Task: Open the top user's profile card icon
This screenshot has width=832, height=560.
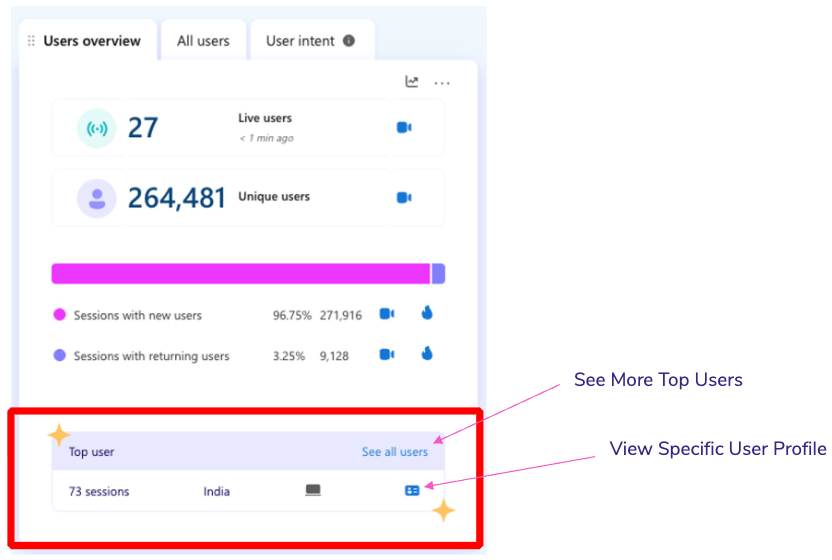Action: pyautogui.click(x=412, y=491)
